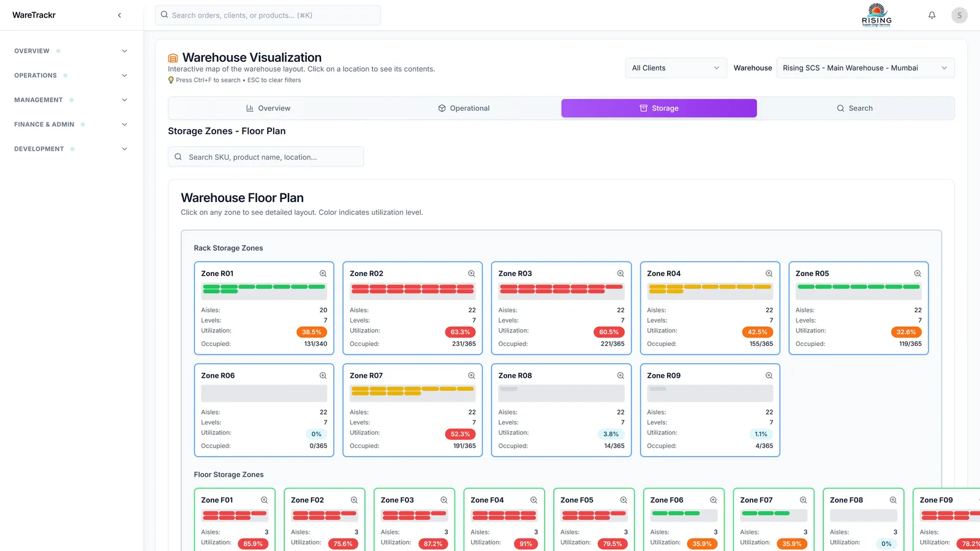Screen dimensions: 980x551
Task: Zoom into Zone R03 with magnifier icon
Action: (x=620, y=274)
